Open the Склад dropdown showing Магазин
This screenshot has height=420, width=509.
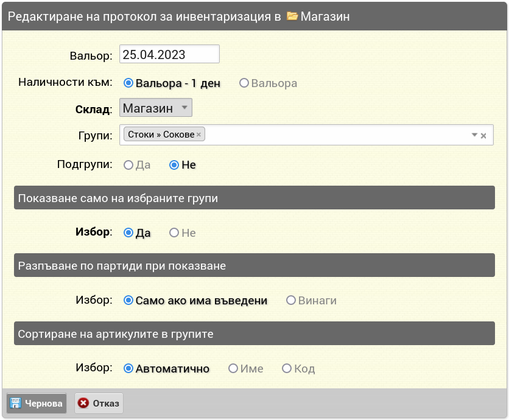(x=156, y=108)
